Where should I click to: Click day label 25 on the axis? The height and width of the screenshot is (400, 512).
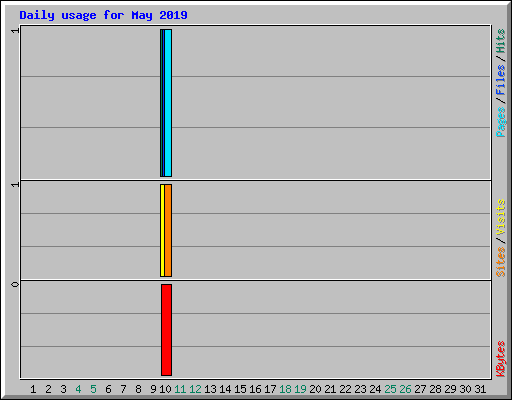(390, 389)
